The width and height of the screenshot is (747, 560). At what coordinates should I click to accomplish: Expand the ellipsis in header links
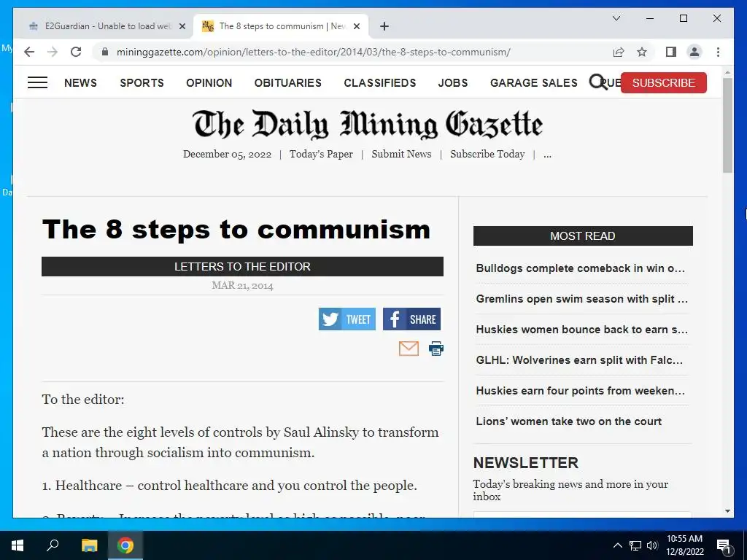point(547,155)
